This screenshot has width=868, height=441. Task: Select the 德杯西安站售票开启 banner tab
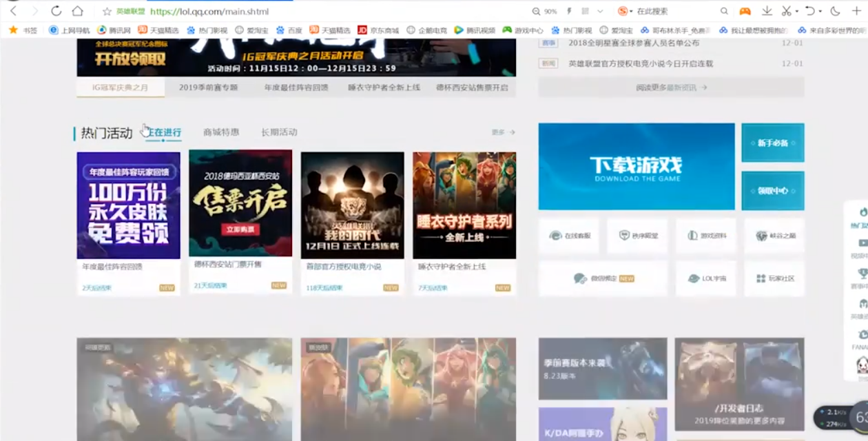472,88
